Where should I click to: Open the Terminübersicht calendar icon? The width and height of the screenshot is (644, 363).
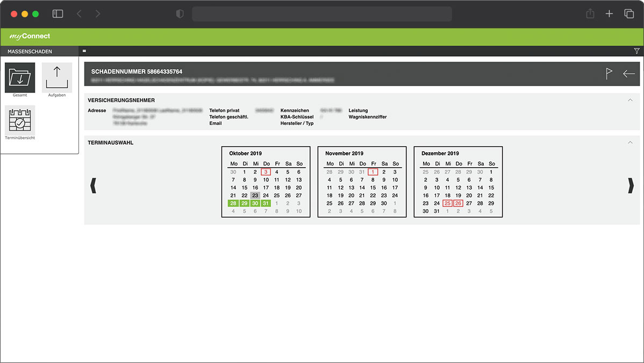(x=20, y=120)
